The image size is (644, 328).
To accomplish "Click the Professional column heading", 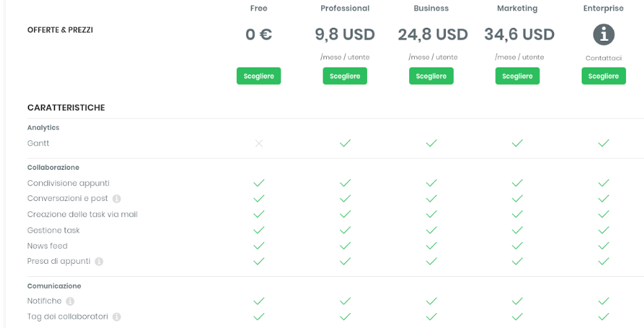I will [x=345, y=8].
